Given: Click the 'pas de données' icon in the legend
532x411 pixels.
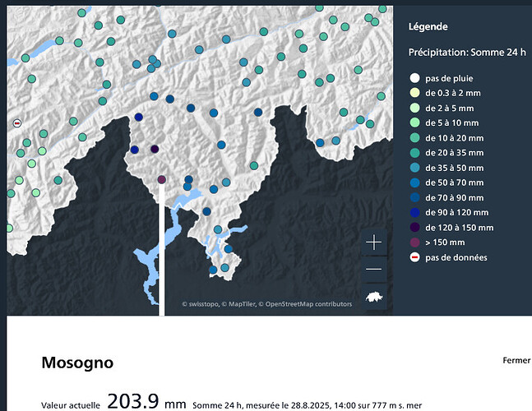Looking at the screenshot, I should 414,257.
